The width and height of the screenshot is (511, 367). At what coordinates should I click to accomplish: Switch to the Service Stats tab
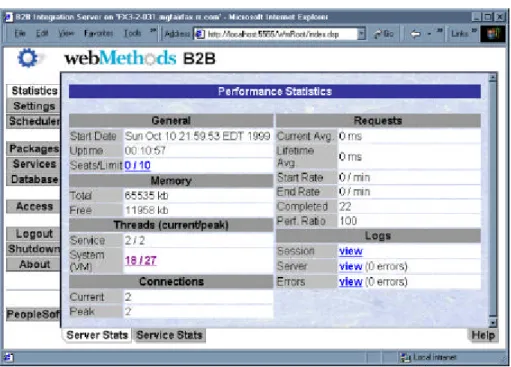coord(169,335)
